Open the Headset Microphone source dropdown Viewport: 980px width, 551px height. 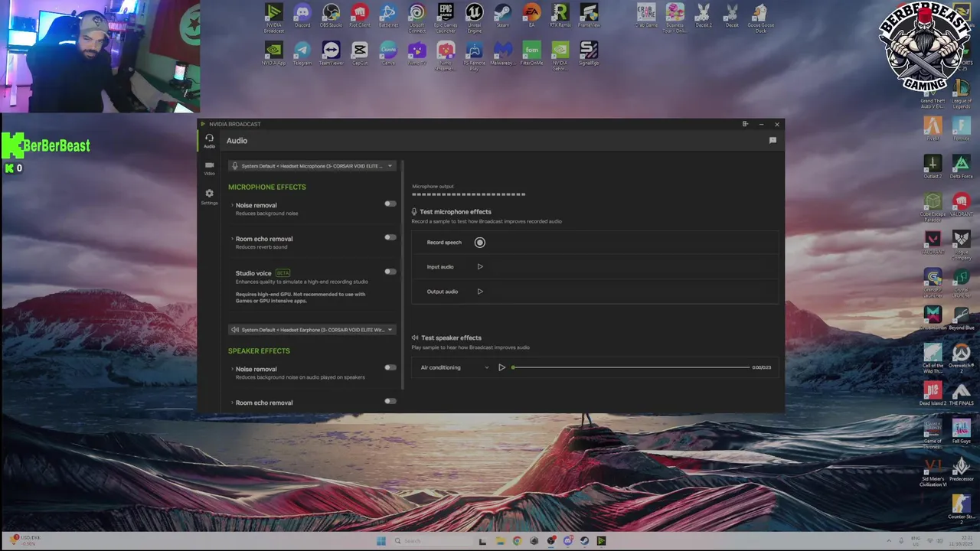coord(312,166)
